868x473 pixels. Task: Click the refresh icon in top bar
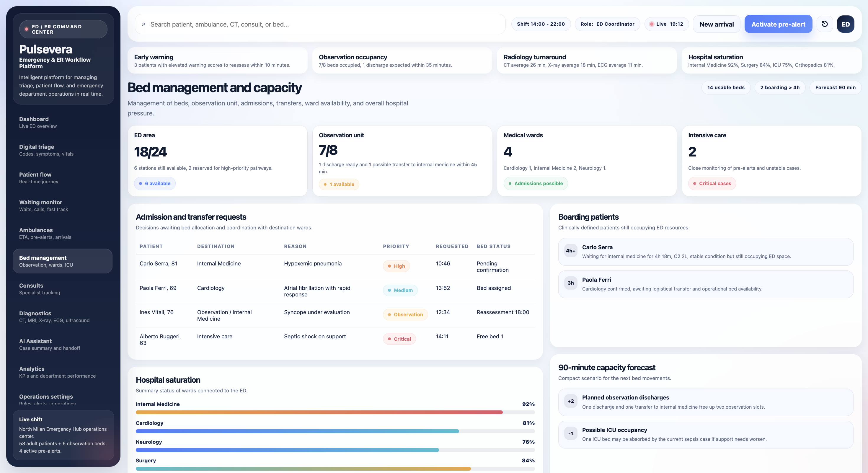(x=825, y=24)
